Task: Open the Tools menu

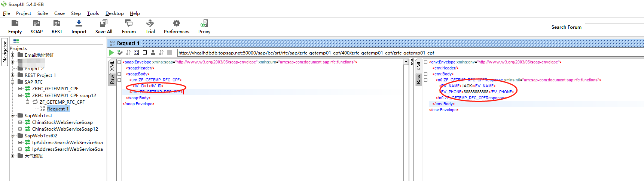Action: (x=93, y=13)
